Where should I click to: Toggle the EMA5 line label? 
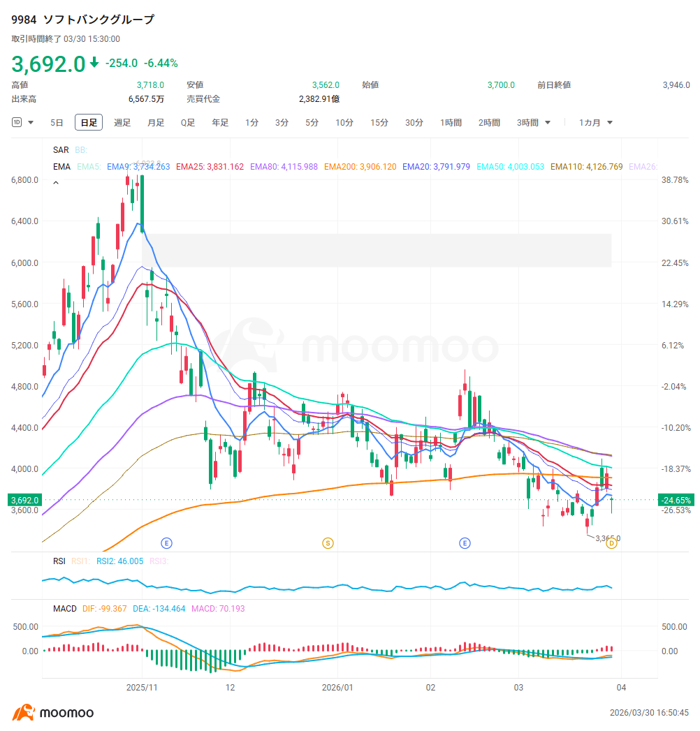[x=89, y=167]
